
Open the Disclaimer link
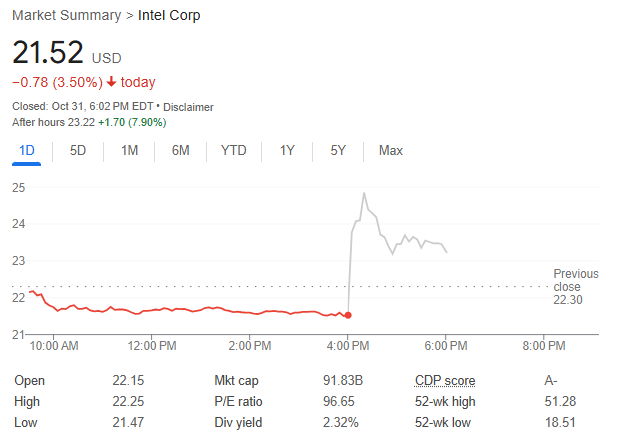(188, 107)
